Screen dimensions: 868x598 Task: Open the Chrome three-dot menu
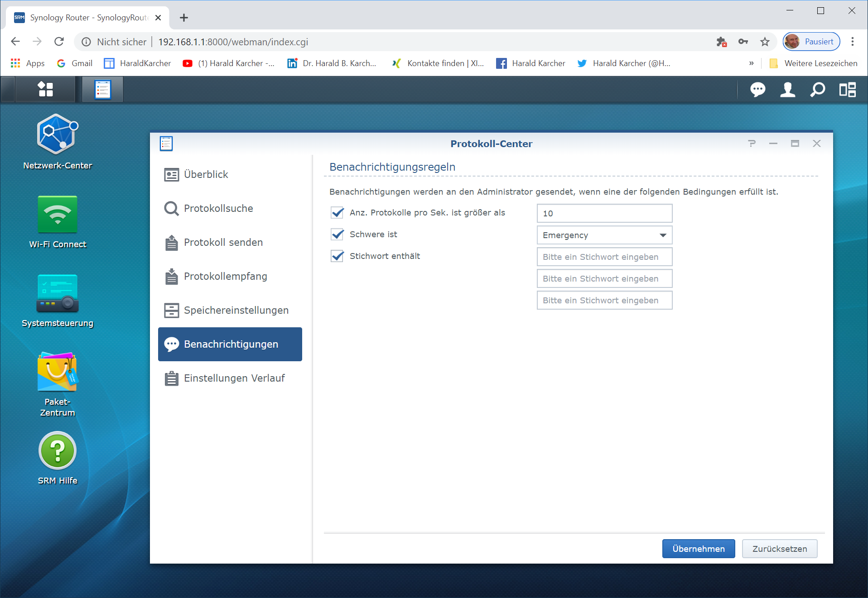tap(852, 42)
